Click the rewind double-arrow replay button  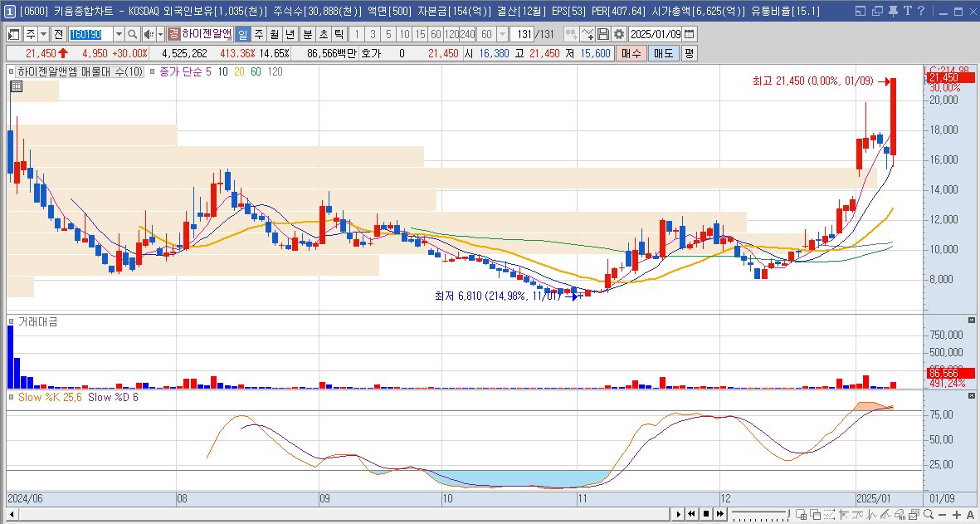click(691, 514)
